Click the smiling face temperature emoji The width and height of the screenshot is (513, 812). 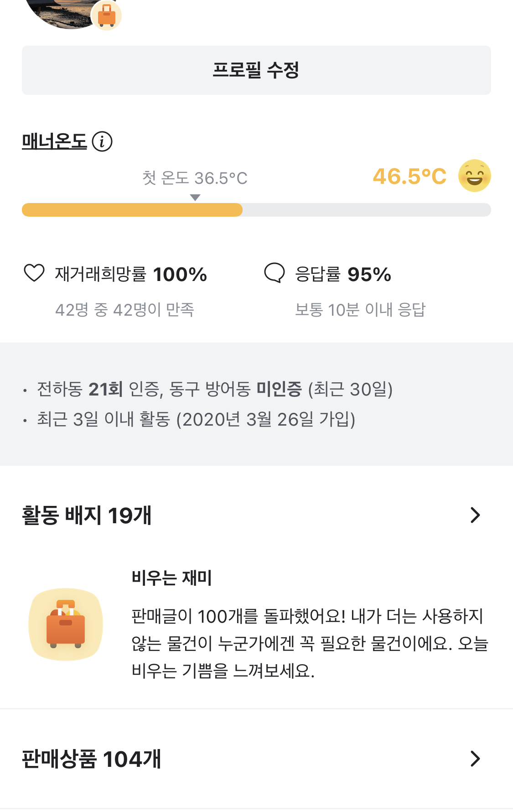click(474, 176)
